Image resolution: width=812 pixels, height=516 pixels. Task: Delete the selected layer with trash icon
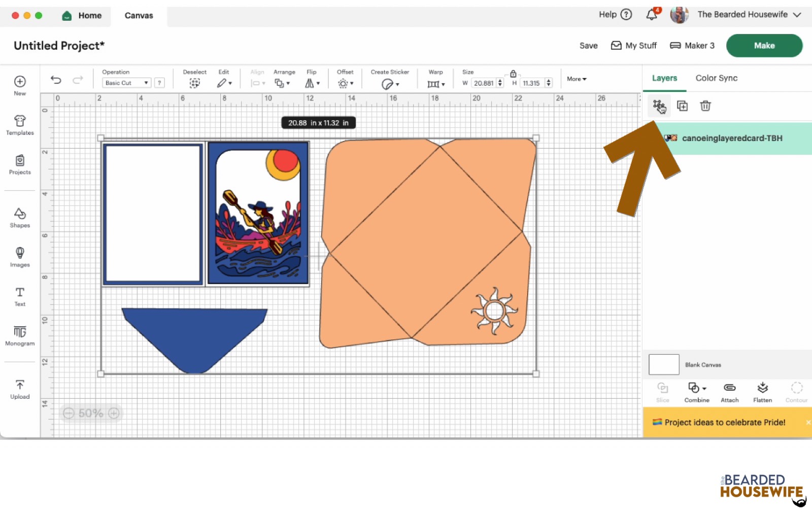click(705, 106)
